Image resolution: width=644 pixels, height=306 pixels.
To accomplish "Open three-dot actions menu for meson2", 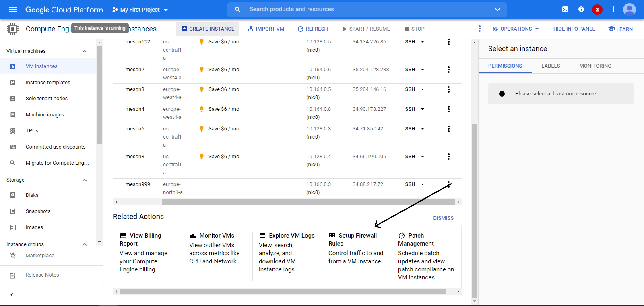I will [449, 69].
